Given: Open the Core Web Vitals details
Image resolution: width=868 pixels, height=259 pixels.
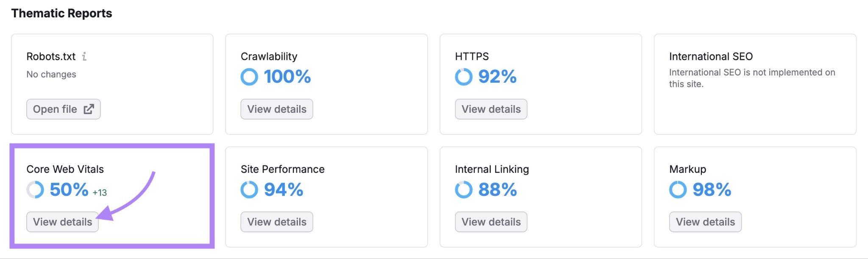Looking at the screenshot, I should pyautogui.click(x=62, y=222).
